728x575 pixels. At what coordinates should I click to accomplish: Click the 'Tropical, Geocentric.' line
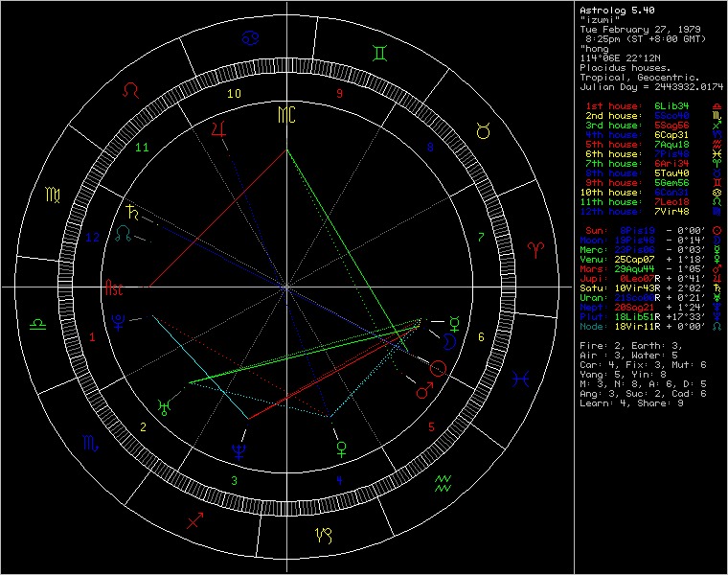coord(639,78)
